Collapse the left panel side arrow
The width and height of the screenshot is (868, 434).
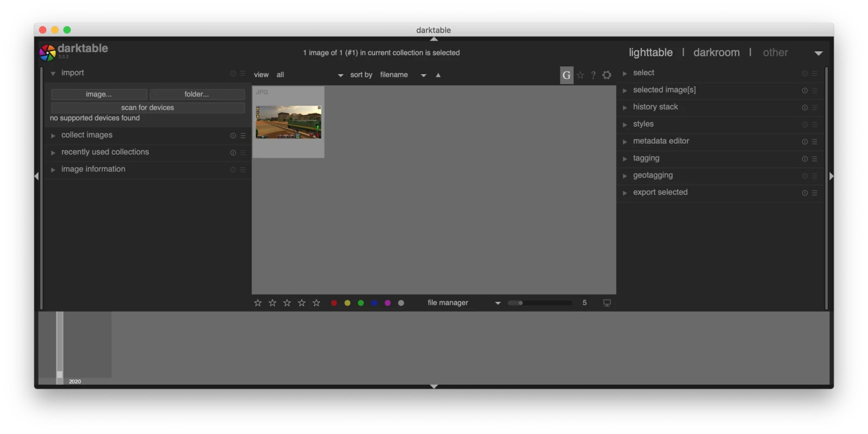click(36, 176)
